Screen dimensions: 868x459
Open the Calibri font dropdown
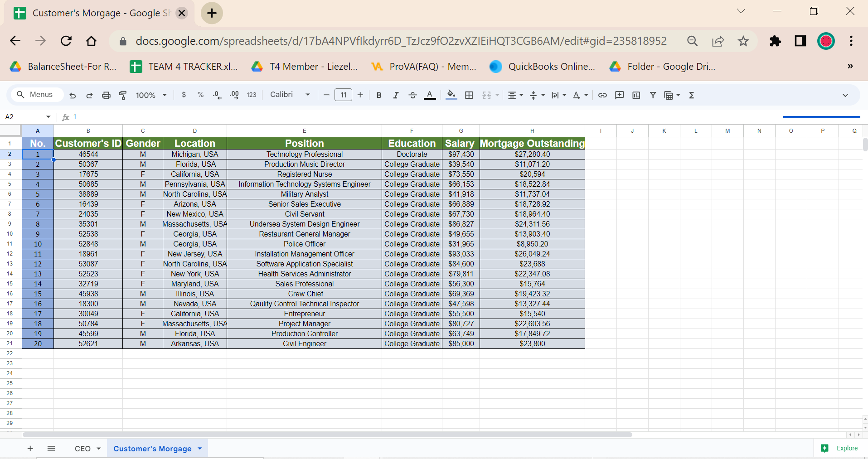point(290,94)
